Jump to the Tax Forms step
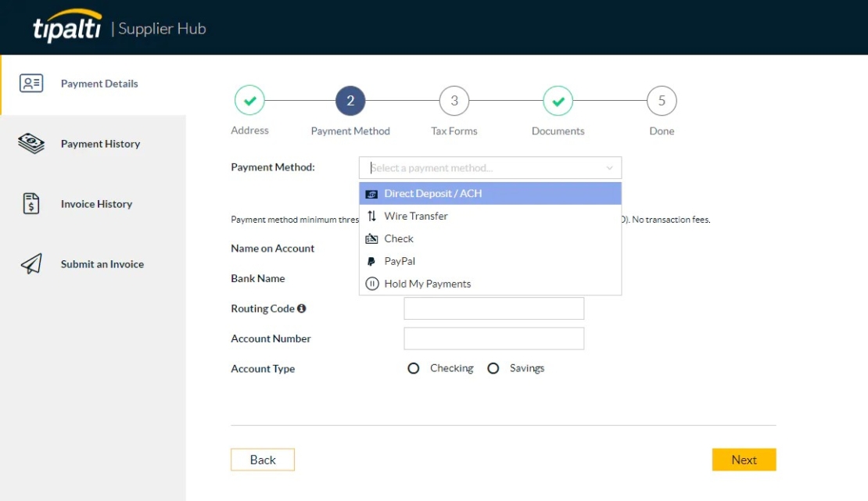 (454, 100)
